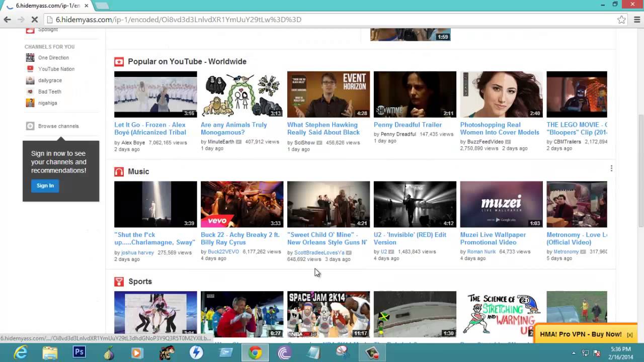Click the Sign In button
The height and width of the screenshot is (362, 644).
[45, 186]
